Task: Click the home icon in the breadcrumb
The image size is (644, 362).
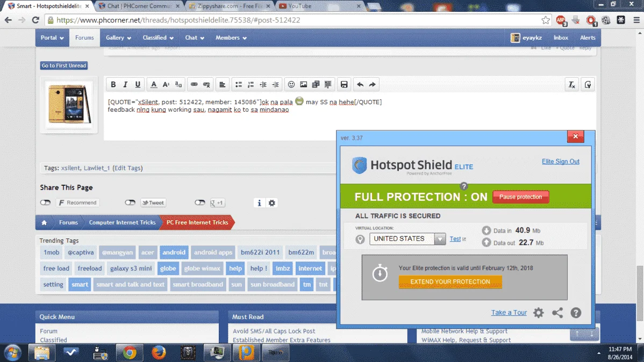Action: click(45, 222)
